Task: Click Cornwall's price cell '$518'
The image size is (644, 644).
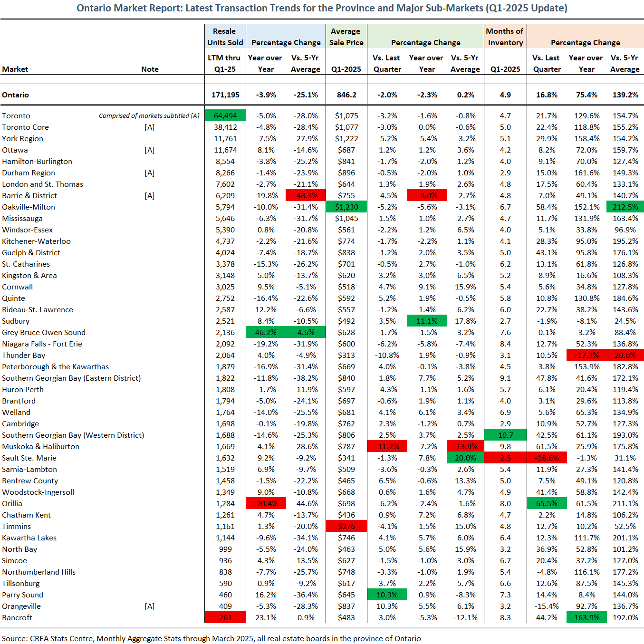Action: tap(346, 287)
